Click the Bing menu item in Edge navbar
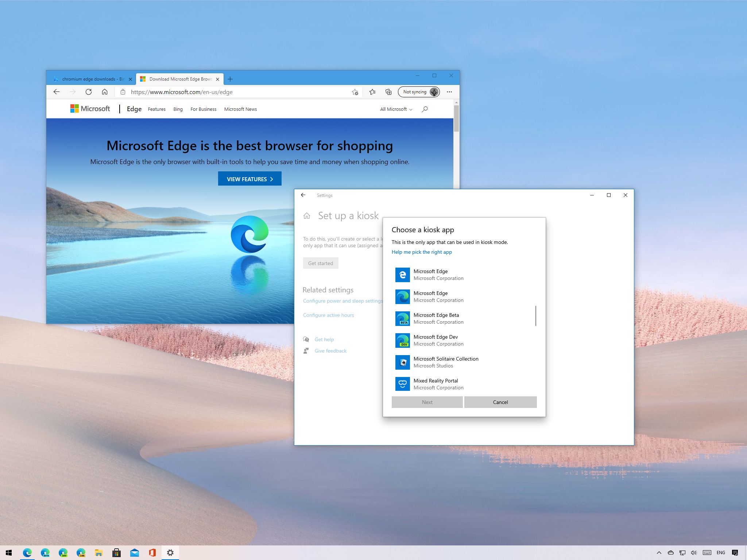747x560 pixels. pyautogui.click(x=178, y=109)
